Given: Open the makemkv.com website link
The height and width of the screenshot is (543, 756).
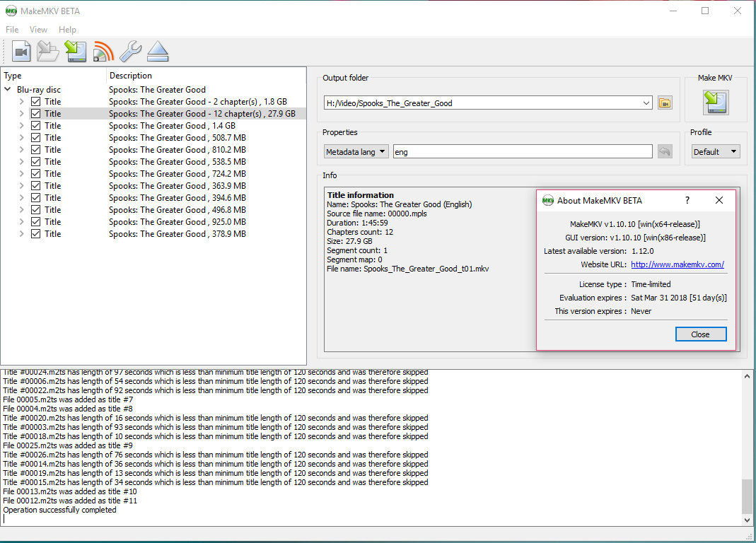Looking at the screenshot, I should coord(678,264).
